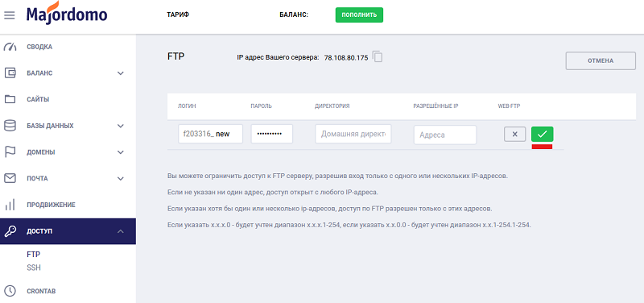The image size is (644, 303).
Task: Click the Majordomo logo
Action: [67, 14]
